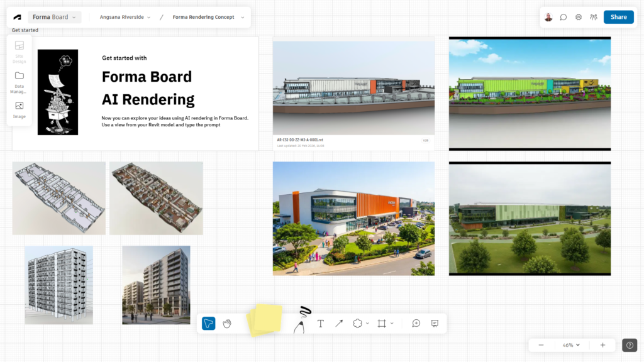
Task: Choose the pen drawing tool
Action: [301, 321]
